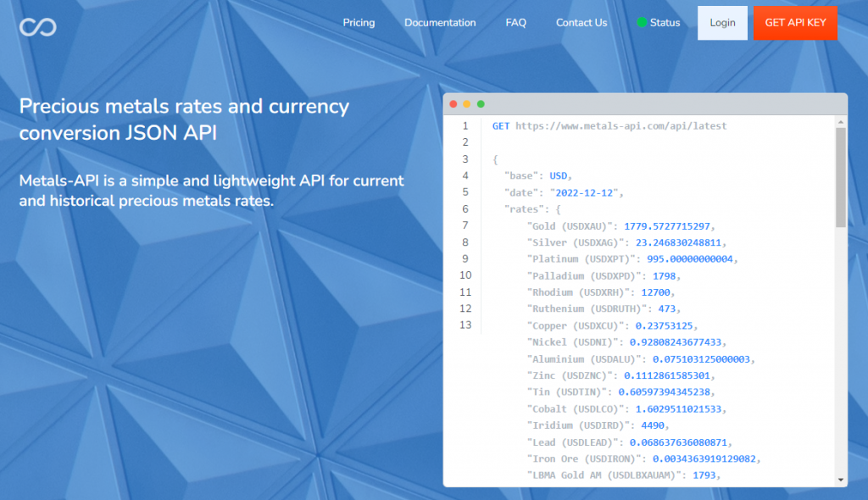Click the Cobalt rate 1.6029511021533
The height and width of the screenshot is (500, 868).
coord(678,409)
